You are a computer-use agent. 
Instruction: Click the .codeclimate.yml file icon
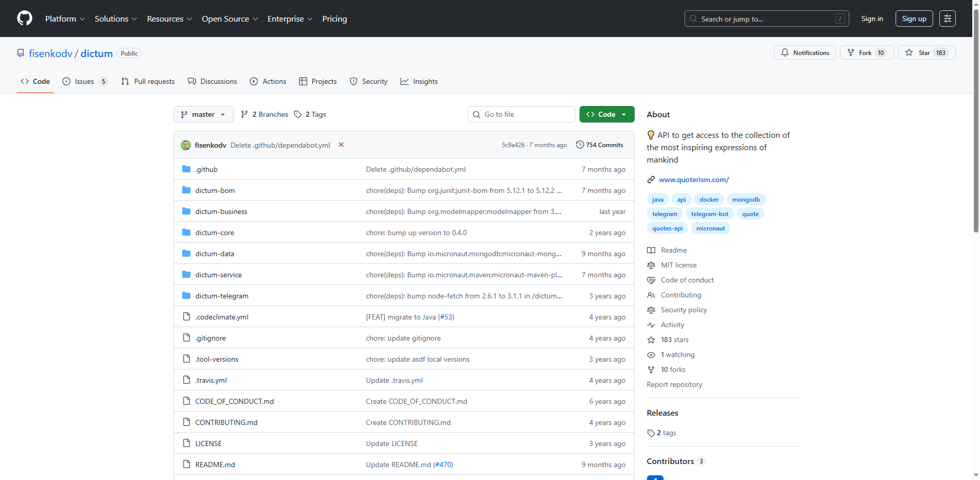coord(186,317)
